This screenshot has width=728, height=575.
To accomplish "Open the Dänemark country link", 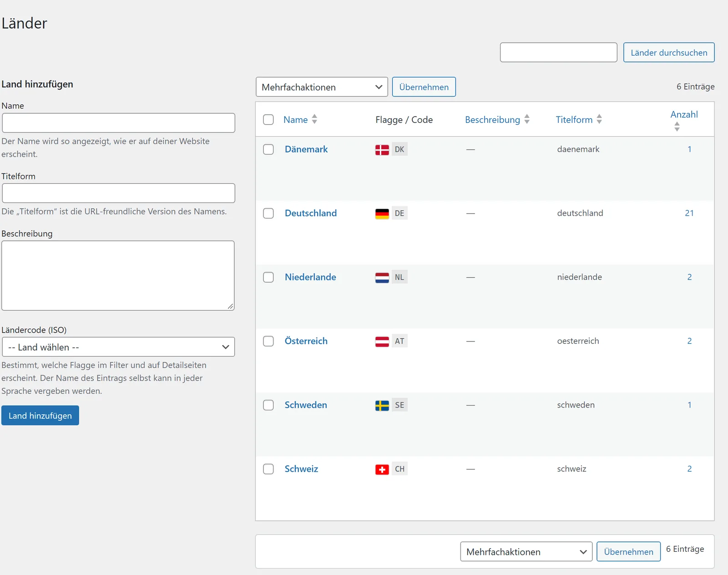I will [306, 149].
